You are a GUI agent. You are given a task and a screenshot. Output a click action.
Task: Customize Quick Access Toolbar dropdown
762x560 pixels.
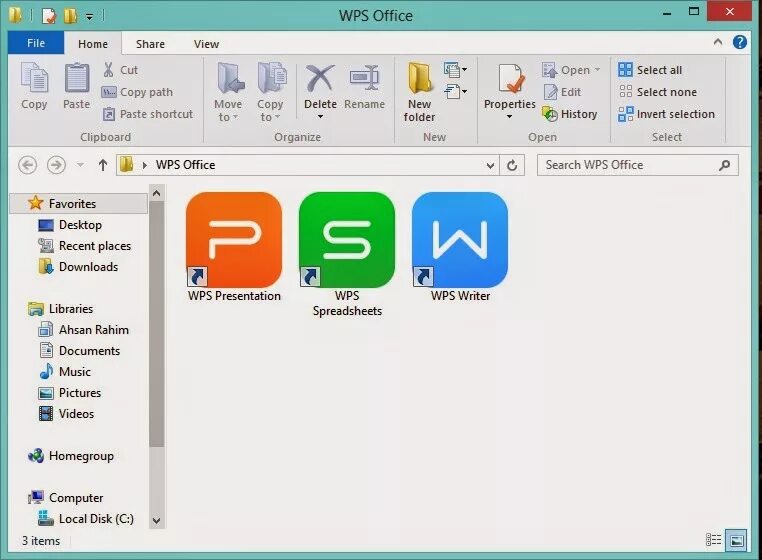coord(89,17)
